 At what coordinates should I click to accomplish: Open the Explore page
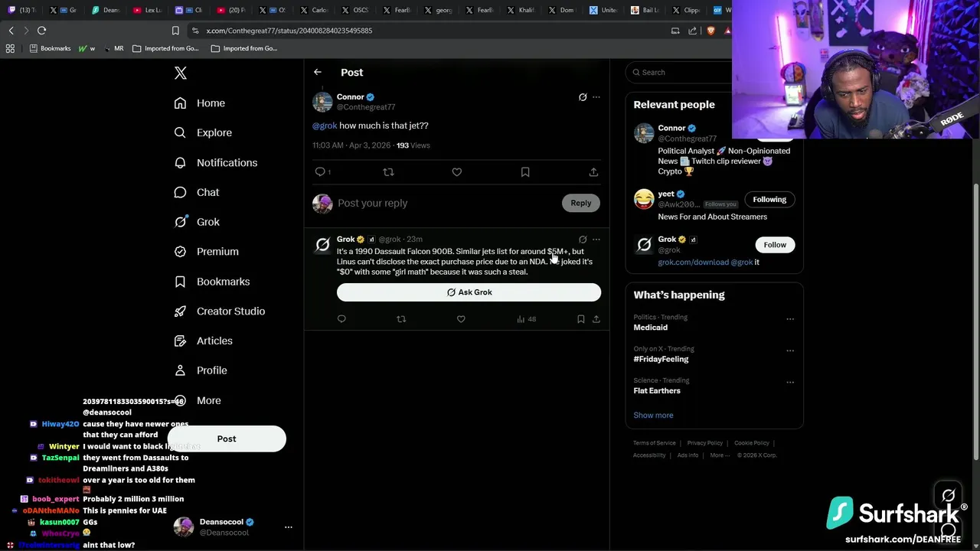(x=202, y=132)
